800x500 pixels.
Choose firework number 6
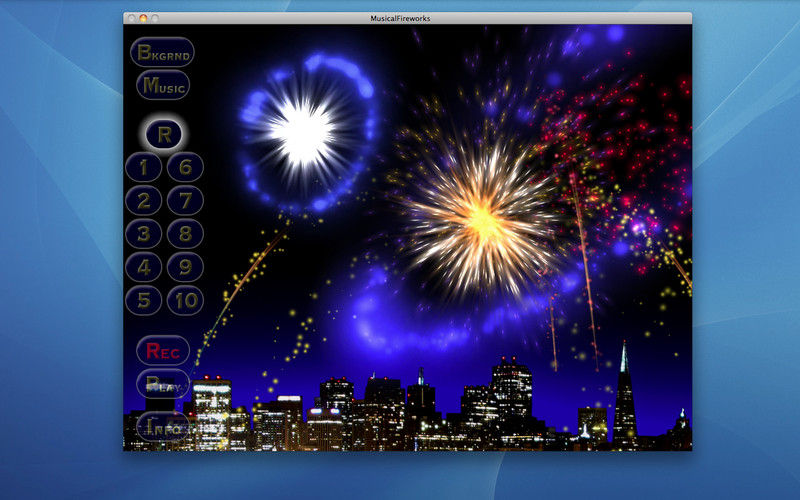(x=185, y=167)
